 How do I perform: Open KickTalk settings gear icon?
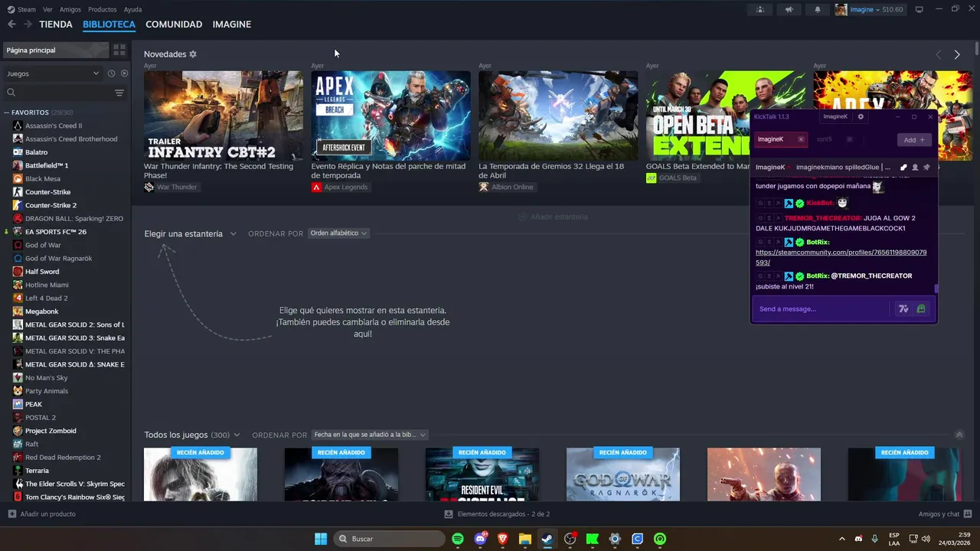[x=861, y=117]
